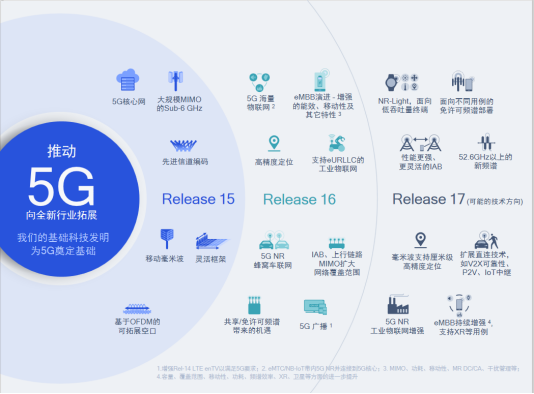Click the 高精度定位 label under 毫米波支持厘米级
Screen dimensions: 534x394
422,266
